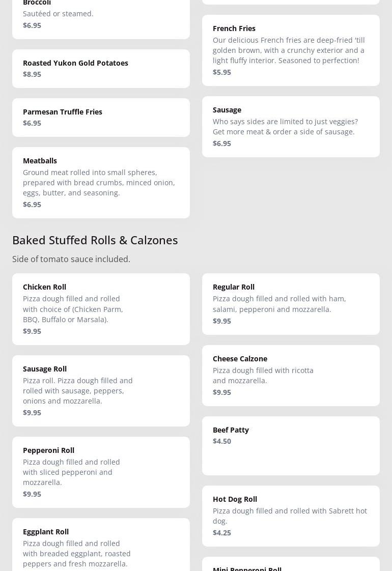
Task: Click the French Fries description text
Action: [x=289, y=50]
